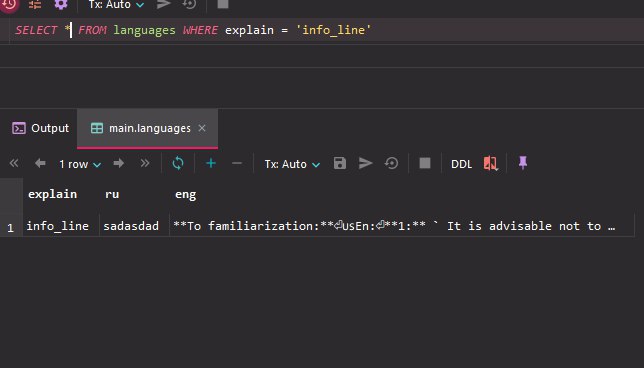Click the save floppy disk icon
This screenshot has height=368, width=644.
coord(340,163)
